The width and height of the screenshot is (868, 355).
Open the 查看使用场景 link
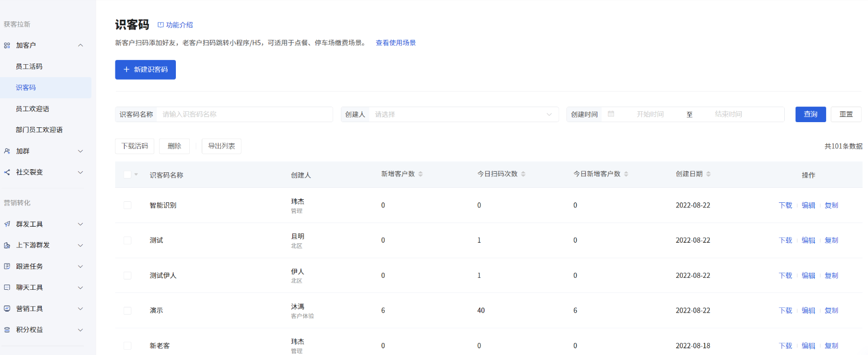click(x=396, y=43)
